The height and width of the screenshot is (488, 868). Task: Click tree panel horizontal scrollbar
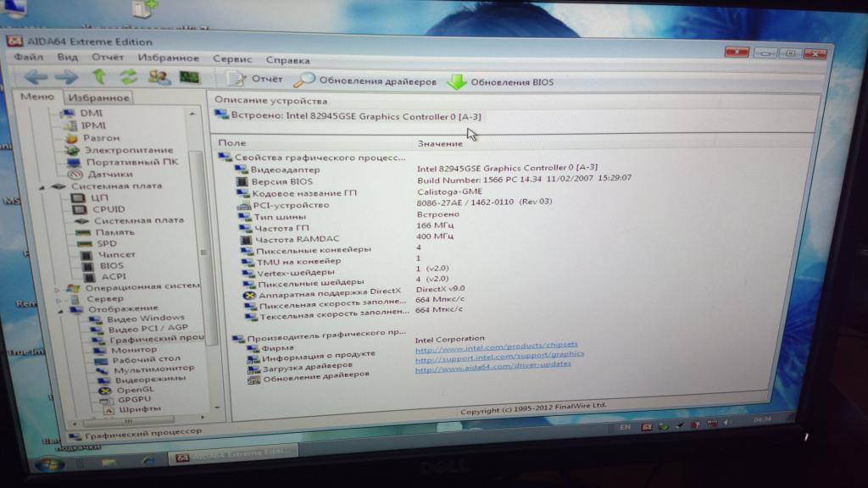129,421
